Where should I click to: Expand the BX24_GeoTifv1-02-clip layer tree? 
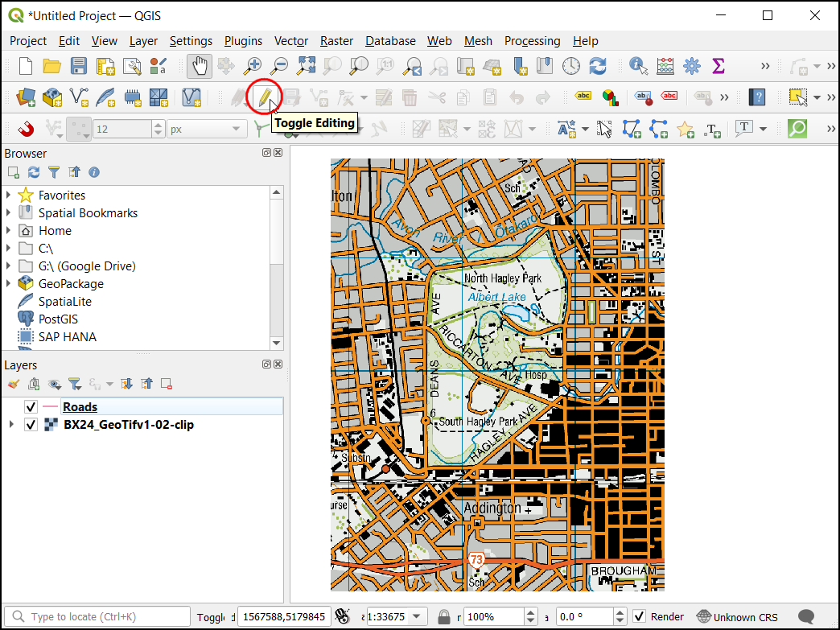10,425
